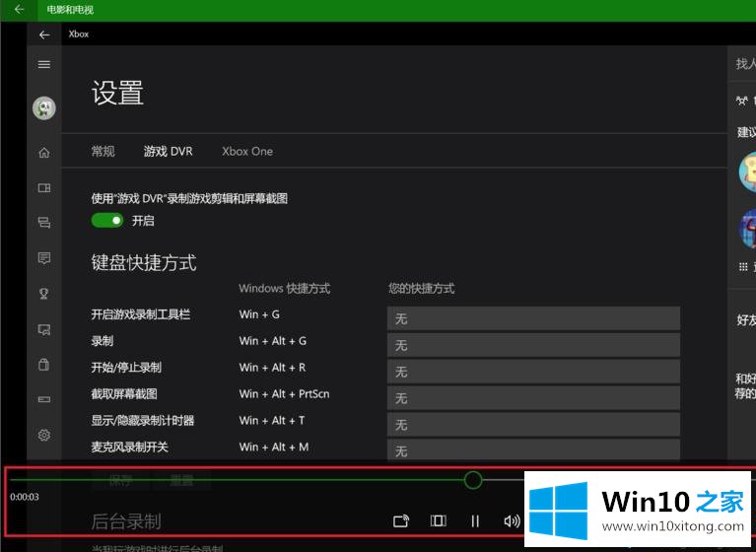This screenshot has width=756, height=552.
Task: Open My Games sidebar icon
Action: pyautogui.click(x=44, y=187)
